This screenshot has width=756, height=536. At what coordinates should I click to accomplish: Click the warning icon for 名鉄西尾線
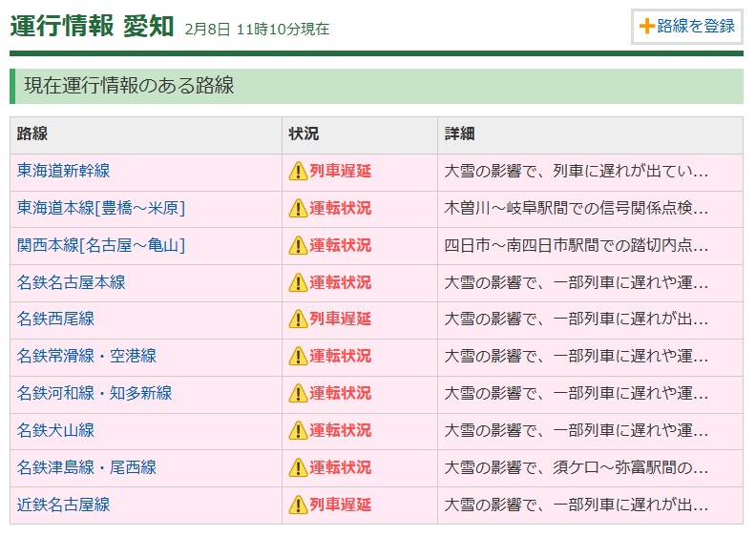coord(298,320)
